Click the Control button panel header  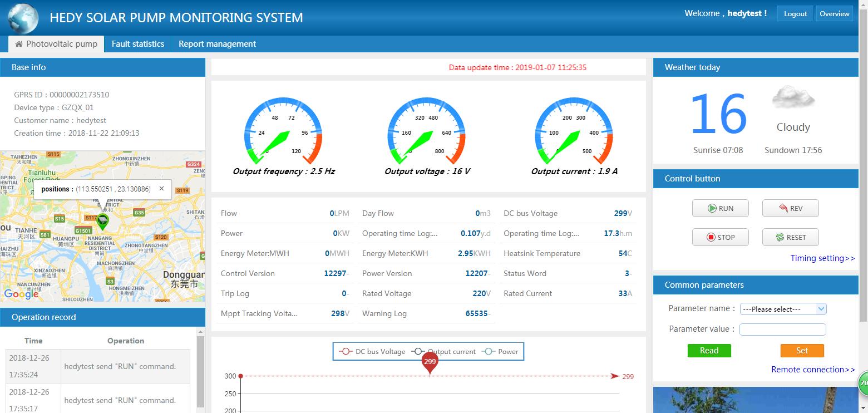click(x=756, y=179)
